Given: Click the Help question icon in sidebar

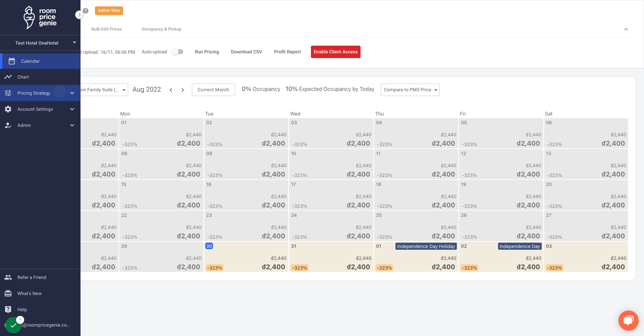Looking at the screenshot, I should pos(8,309).
